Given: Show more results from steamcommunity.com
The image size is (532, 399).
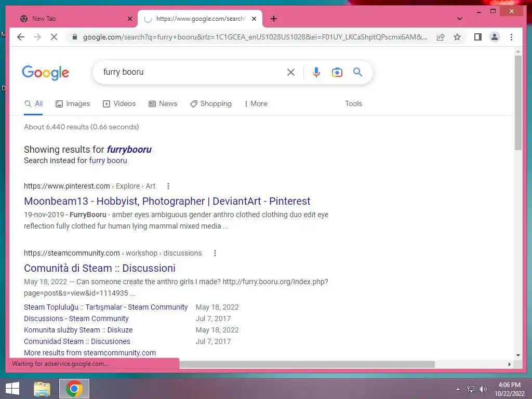Looking at the screenshot, I should point(89,353).
